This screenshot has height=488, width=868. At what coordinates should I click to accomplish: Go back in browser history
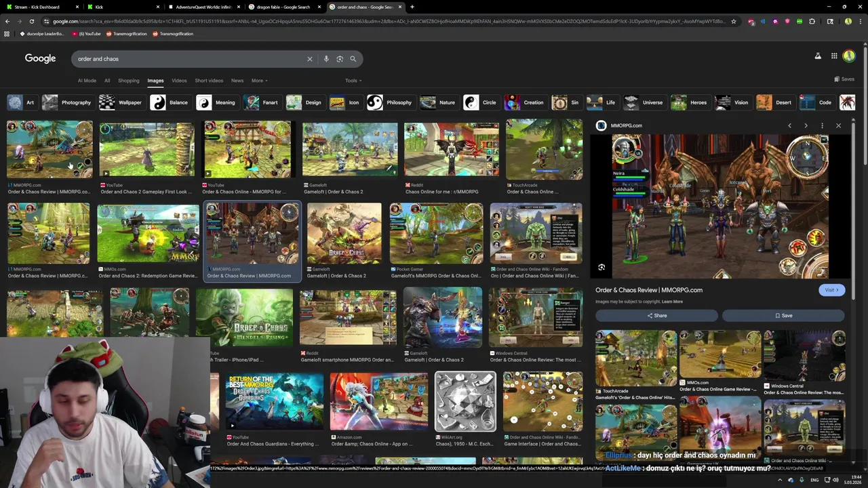click(7, 21)
